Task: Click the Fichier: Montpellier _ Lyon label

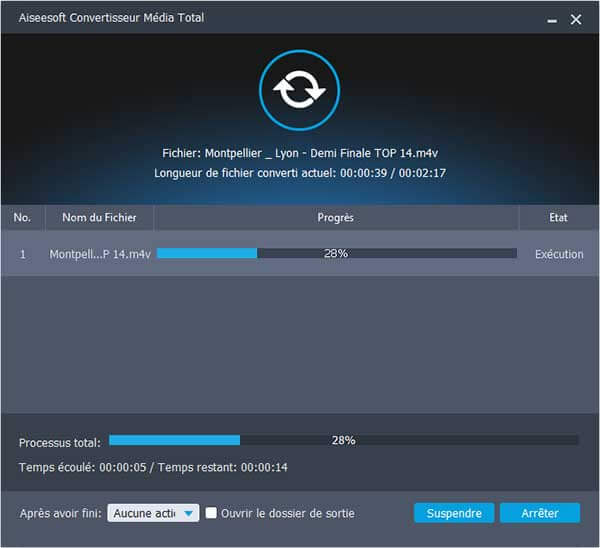Action: 299,154
